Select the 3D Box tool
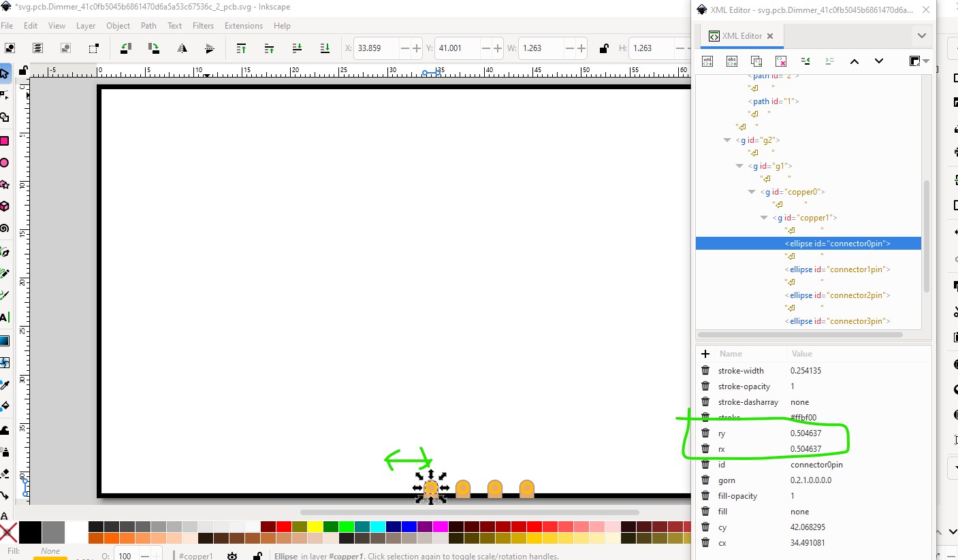This screenshot has height=560, width=958. click(x=4, y=206)
